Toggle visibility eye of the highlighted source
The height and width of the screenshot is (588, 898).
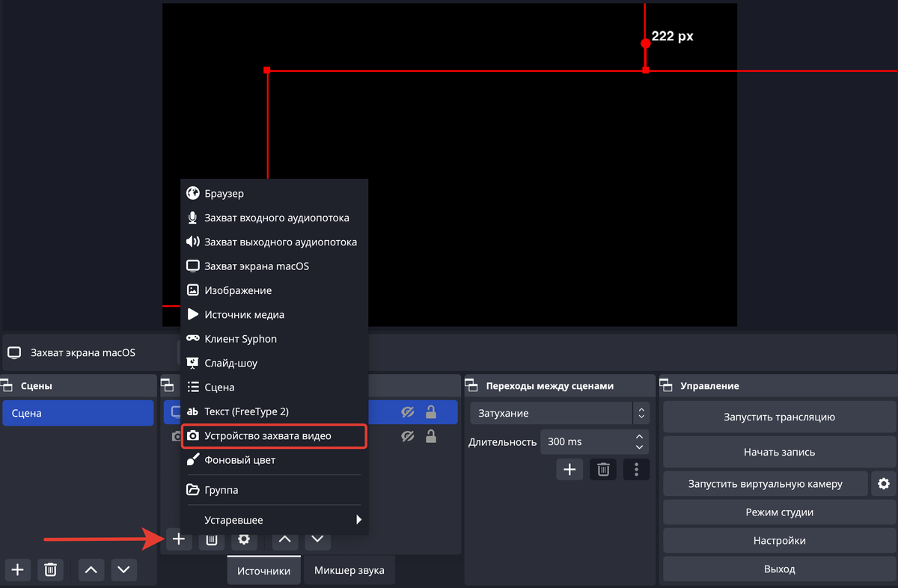point(408,412)
